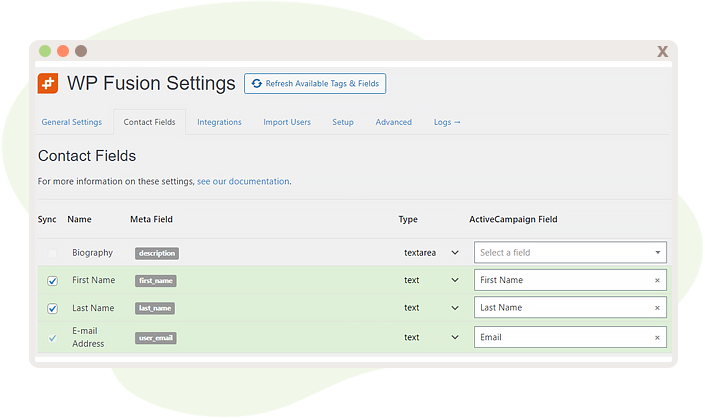Click the 'ActiveCampaign Field' column header
Image resolution: width=705 pixels, height=418 pixels.
513,219
